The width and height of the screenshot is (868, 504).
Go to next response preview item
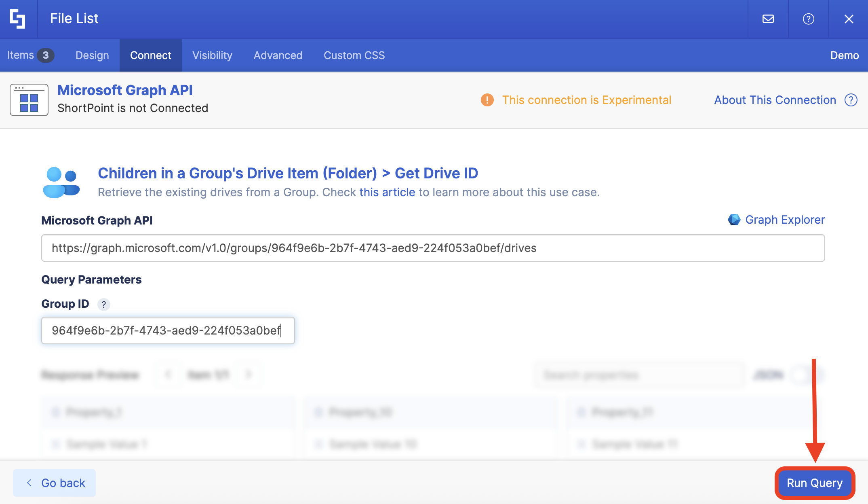[x=248, y=375]
